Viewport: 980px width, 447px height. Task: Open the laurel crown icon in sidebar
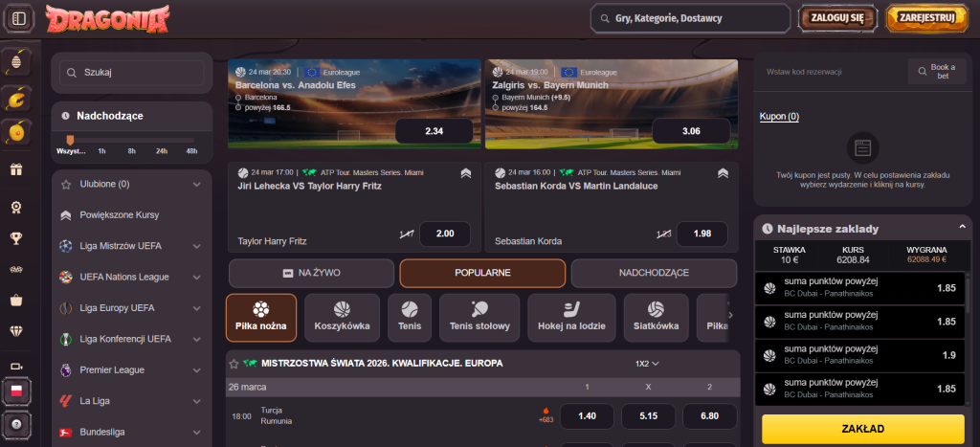click(17, 270)
